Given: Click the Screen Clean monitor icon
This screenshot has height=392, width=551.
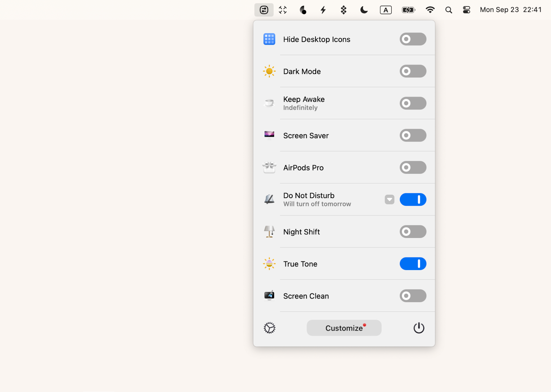Looking at the screenshot, I should 269,296.
